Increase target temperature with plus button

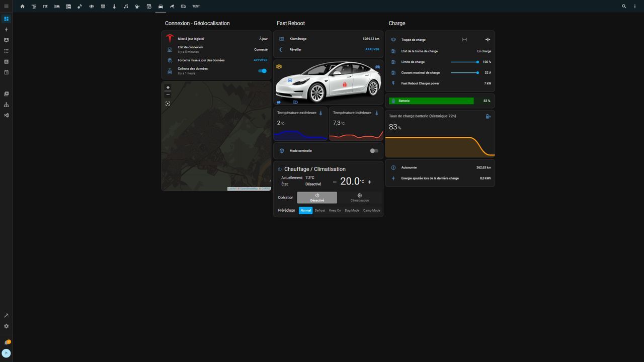tap(369, 182)
